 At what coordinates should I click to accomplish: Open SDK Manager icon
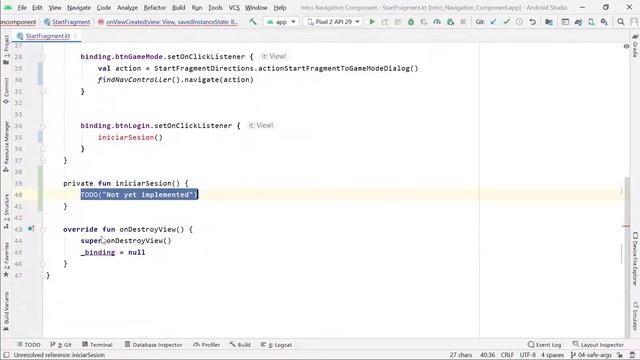pyautogui.click(x=604, y=22)
